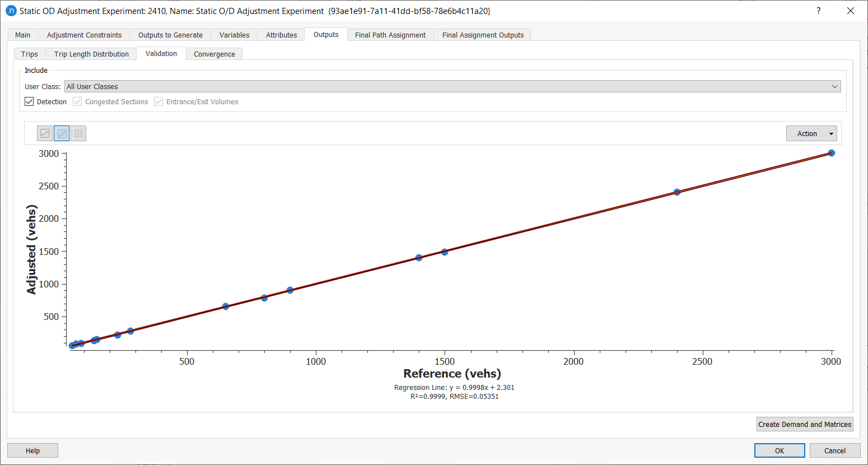
Task: Click the Aimsun logo in the title bar
Action: [x=11, y=11]
